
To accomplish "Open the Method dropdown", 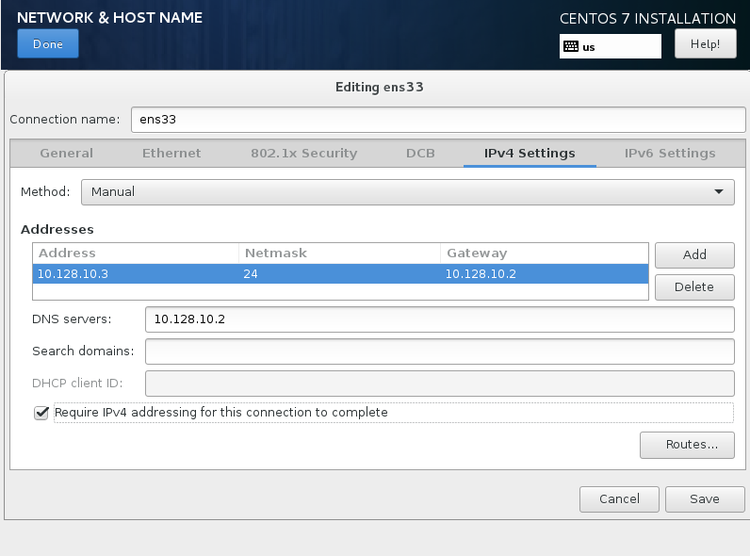I will click(x=408, y=191).
